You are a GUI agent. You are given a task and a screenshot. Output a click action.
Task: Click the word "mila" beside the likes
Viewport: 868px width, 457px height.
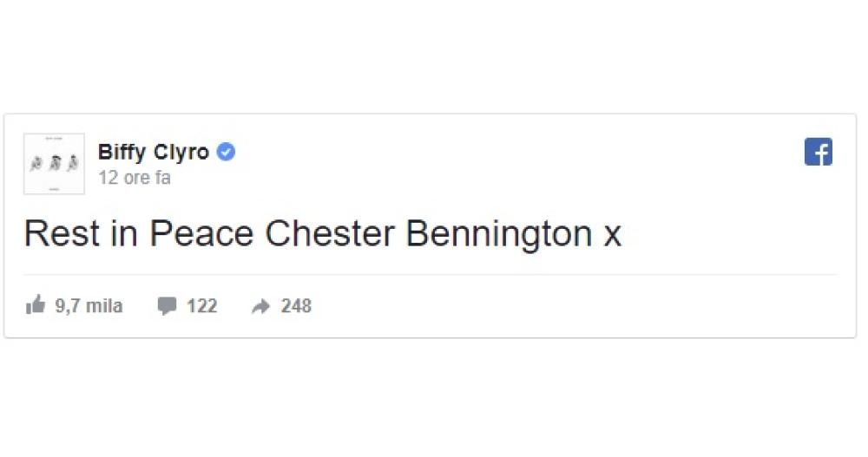pyautogui.click(x=104, y=306)
